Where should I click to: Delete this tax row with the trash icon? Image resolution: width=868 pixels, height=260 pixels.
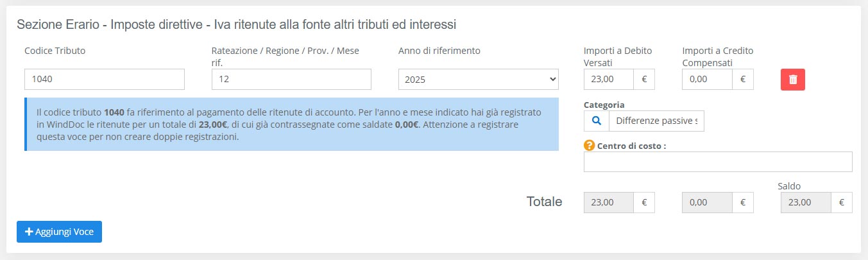792,80
